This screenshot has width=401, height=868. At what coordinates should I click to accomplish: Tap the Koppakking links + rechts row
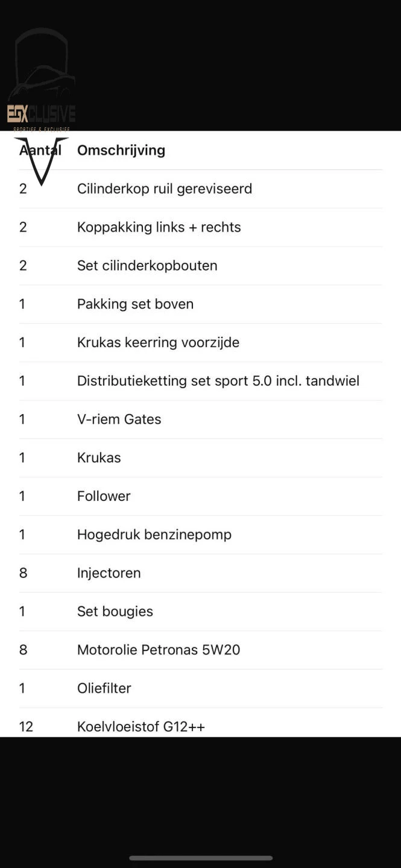point(159,227)
